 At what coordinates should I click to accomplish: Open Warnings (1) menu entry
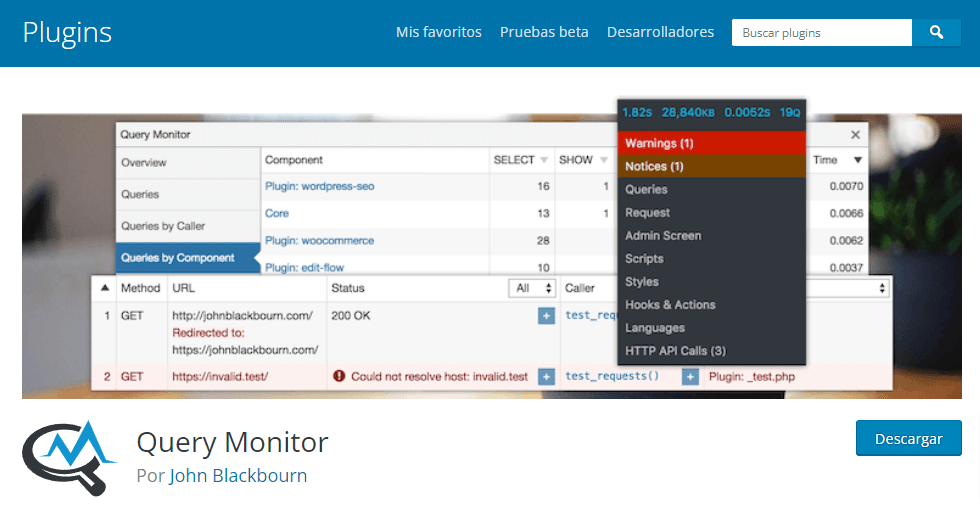tap(711, 143)
